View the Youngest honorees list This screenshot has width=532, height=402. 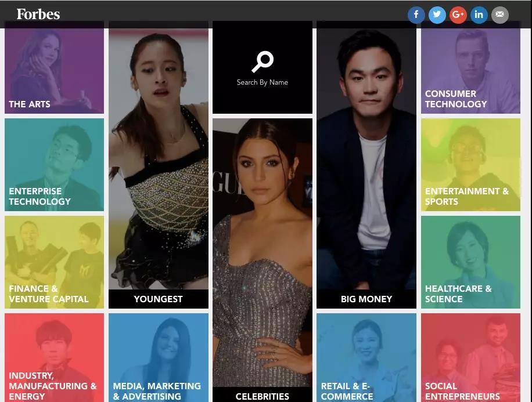click(x=159, y=168)
